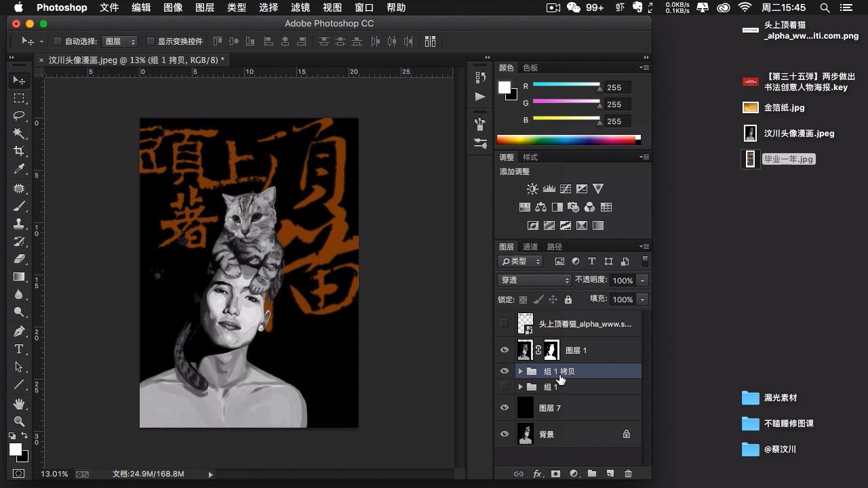868x488 pixels.
Task: Show the 头上顶着猫_alpha layer
Action: coord(504,324)
